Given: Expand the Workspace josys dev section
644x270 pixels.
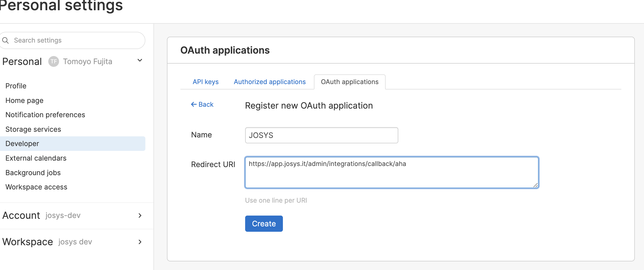Looking at the screenshot, I should 140,242.
